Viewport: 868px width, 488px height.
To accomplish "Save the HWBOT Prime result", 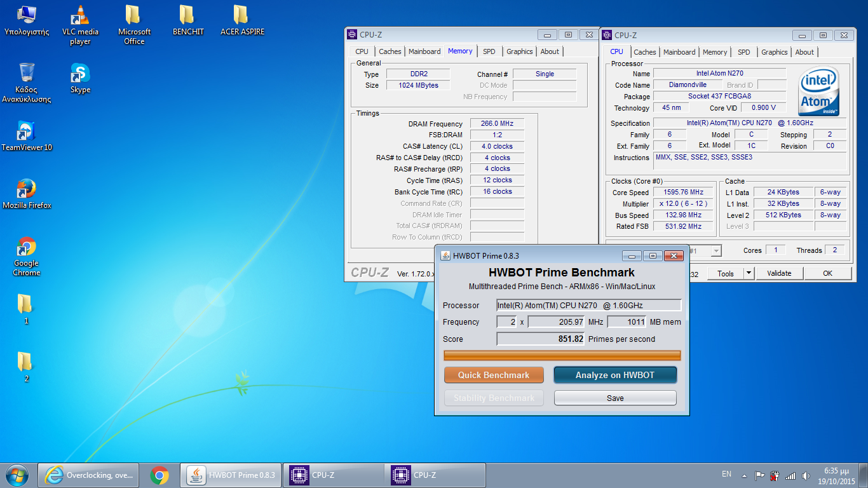I will tap(615, 398).
